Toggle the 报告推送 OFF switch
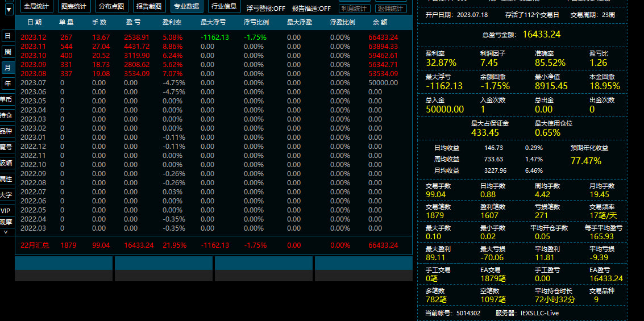Screen dimensions: 644x321 [311, 9]
